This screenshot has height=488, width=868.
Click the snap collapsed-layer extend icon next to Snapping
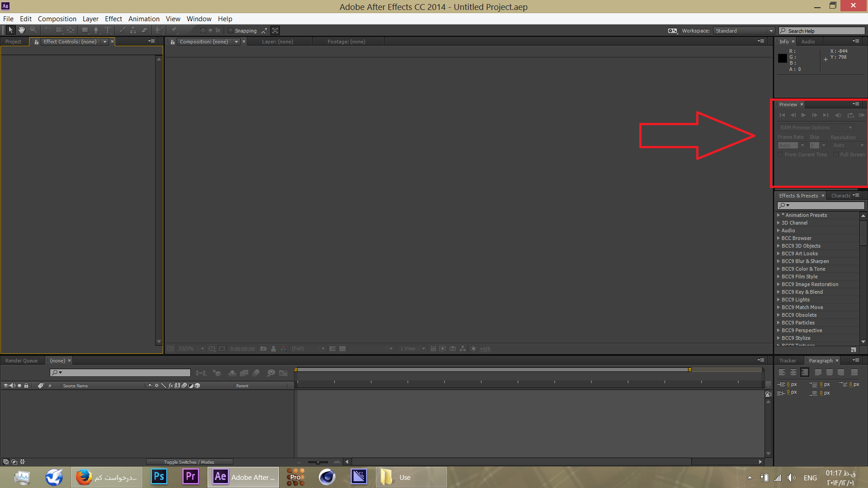pyautogui.click(x=264, y=31)
